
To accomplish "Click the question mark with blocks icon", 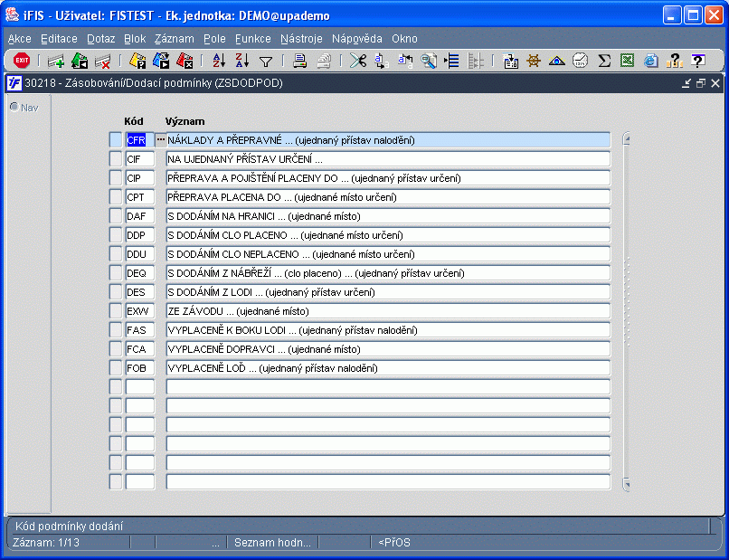I will (x=674, y=61).
